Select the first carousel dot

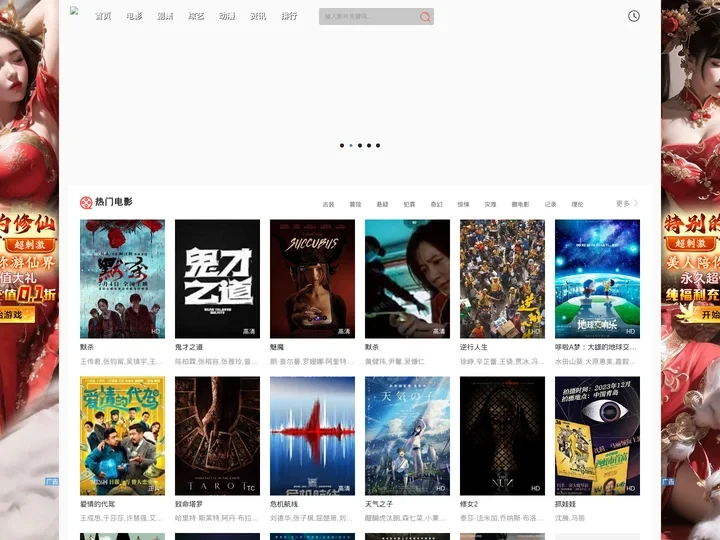342,146
